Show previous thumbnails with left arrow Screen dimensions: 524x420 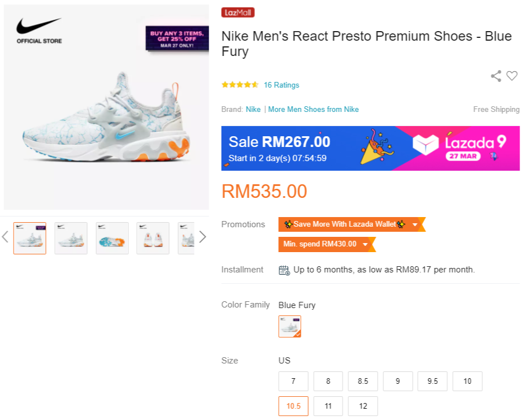pos(5,237)
